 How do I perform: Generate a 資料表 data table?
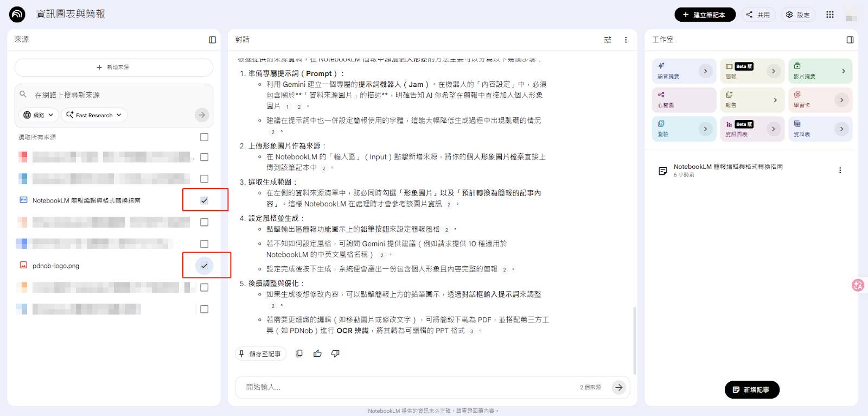tap(820, 129)
